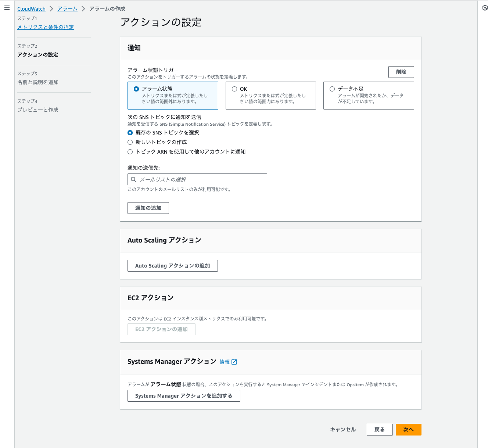The width and height of the screenshot is (488, 448).
Task: Open the メールリストの選択 search field
Action: click(197, 179)
